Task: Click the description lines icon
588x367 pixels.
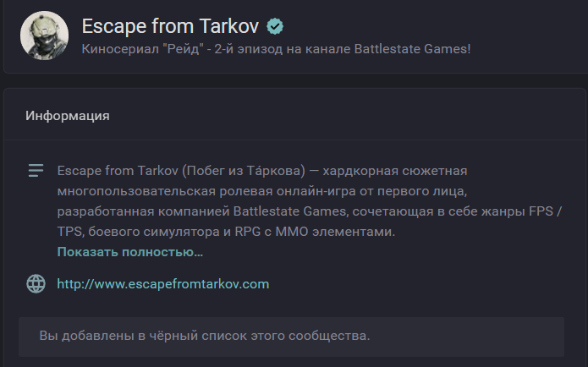Action: [x=36, y=171]
